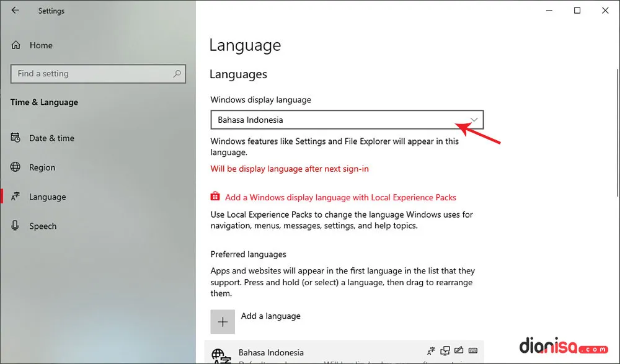Open the Settings menu entry in sidebar
The image size is (620, 364).
[x=51, y=11]
